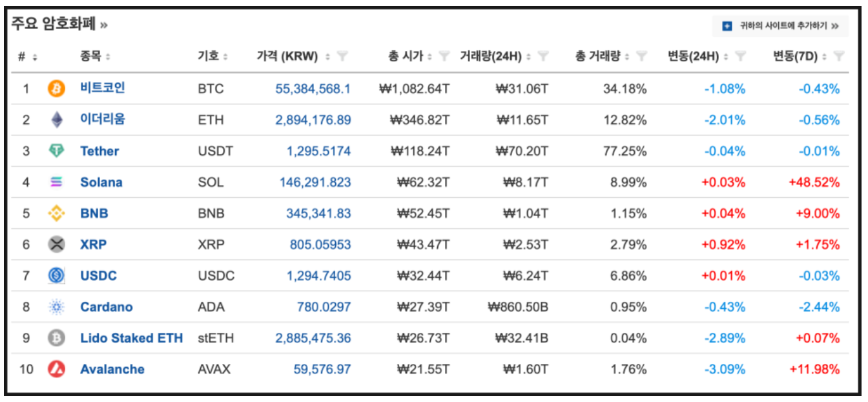This screenshot has width=868, height=402.
Task: Click the Lido Staked ETH logo icon
Action: 57,338
